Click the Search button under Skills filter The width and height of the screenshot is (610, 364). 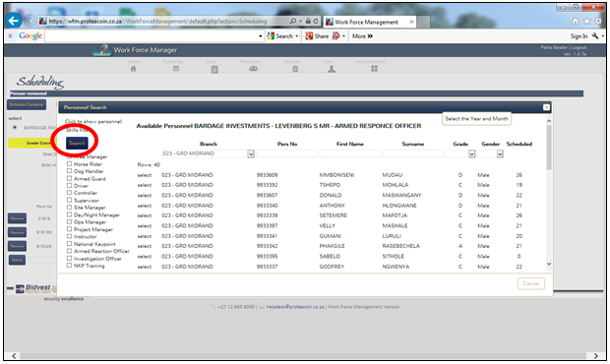[x=77, y=143]
